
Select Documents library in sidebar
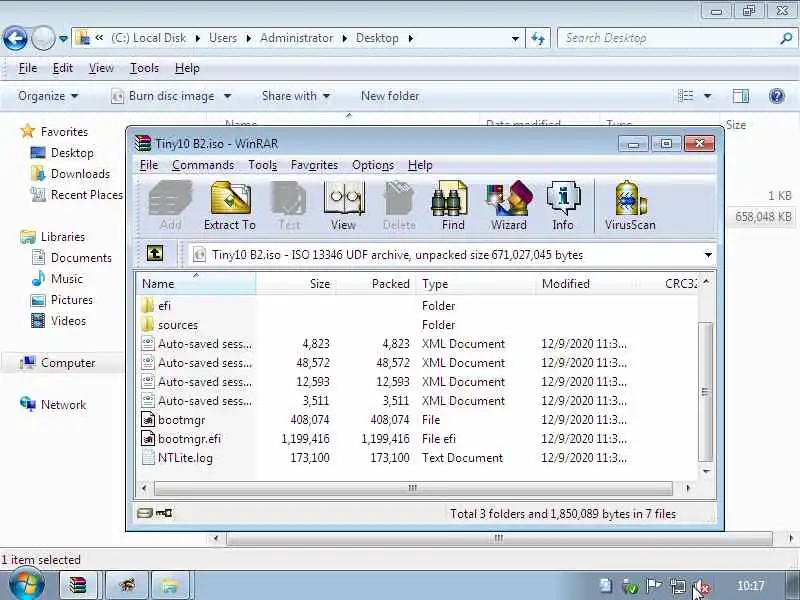tap(72, 258)
